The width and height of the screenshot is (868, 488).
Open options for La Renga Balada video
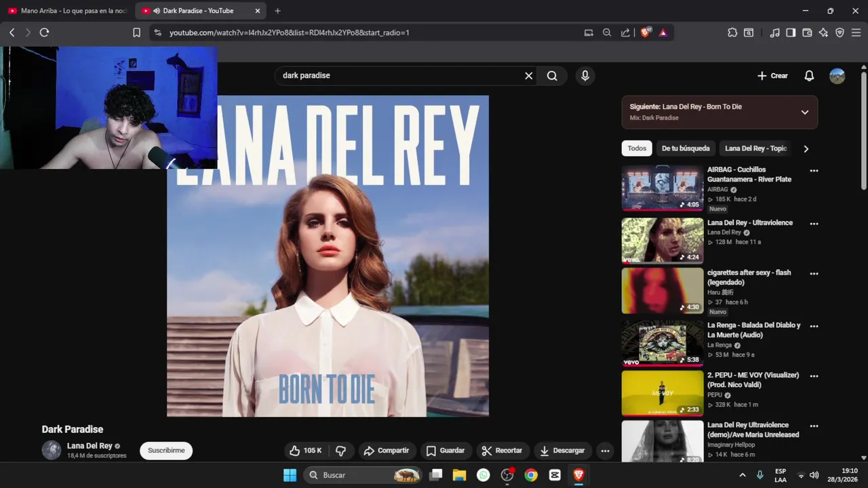(814, 326)
